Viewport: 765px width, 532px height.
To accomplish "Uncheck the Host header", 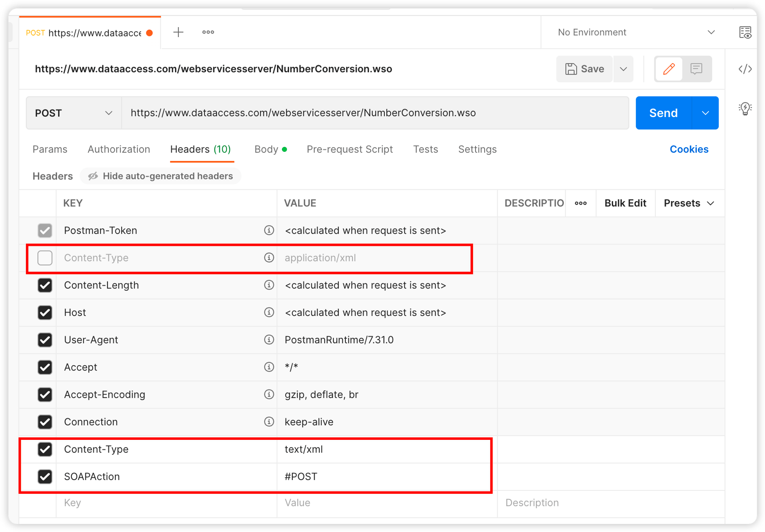I will pos(45,312).
